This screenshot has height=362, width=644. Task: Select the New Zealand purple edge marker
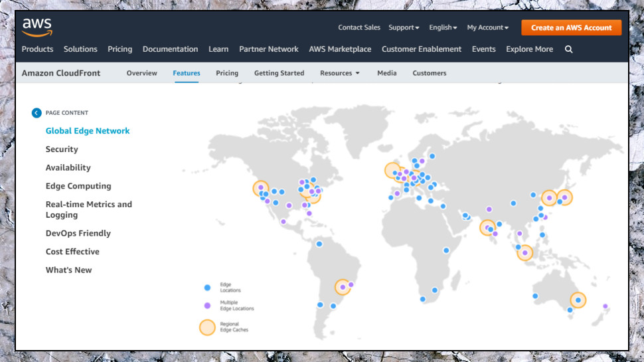tap(605, 306)
